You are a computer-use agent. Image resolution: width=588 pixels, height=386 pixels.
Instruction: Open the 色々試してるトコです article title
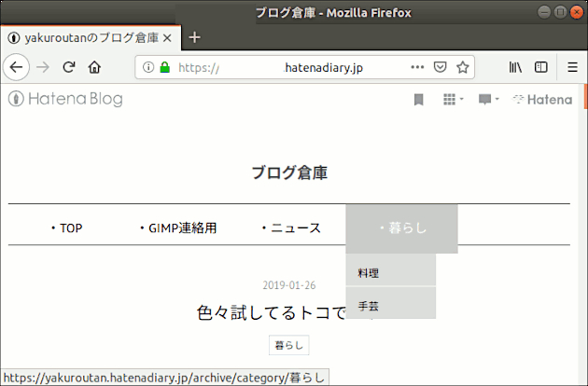271,312
